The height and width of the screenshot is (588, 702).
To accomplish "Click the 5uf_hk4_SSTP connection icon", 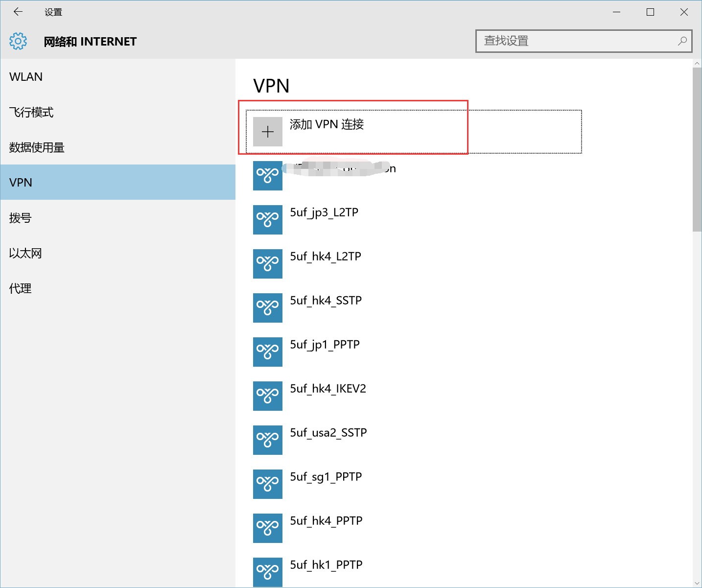I will pos(267,308).
